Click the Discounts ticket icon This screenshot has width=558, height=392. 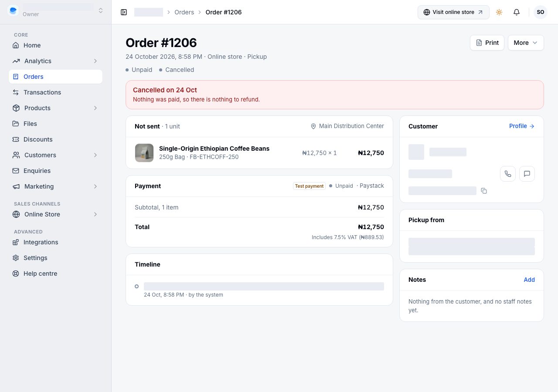point(16,139)
